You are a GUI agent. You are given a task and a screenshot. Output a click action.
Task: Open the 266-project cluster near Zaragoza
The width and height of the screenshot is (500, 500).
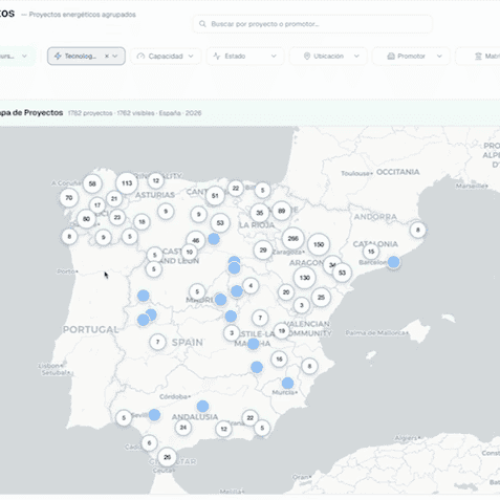pyautogui.click(x=293, y=238)
